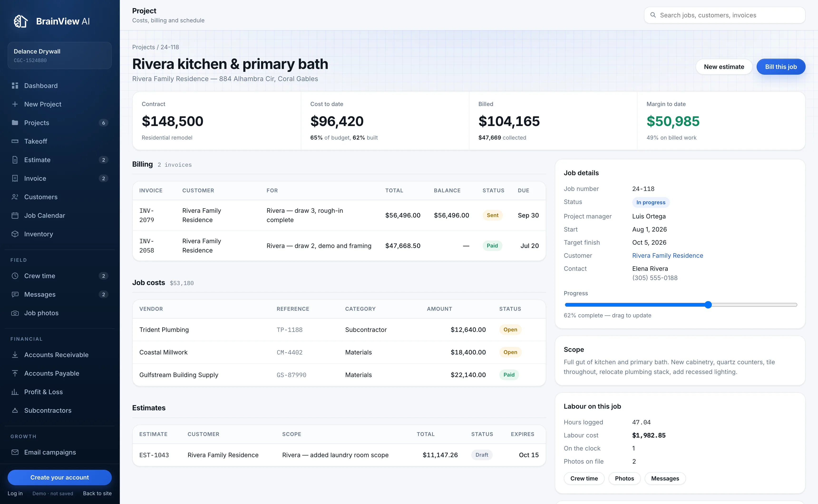Click the New Project plus icon
The height and width of the screenshot is (504, 818).
point(15,104)
